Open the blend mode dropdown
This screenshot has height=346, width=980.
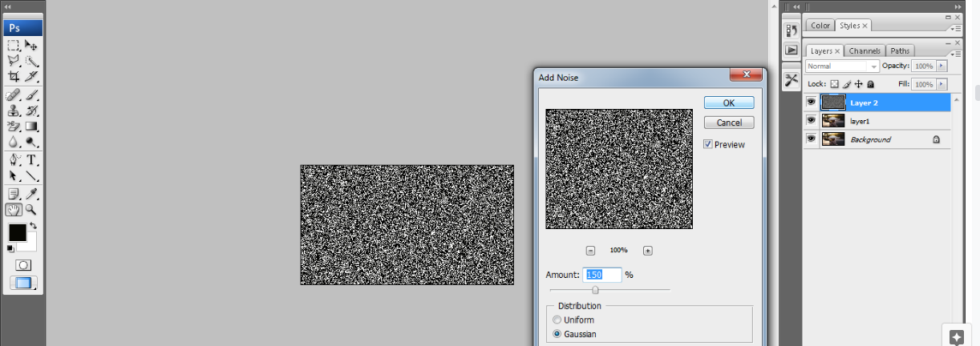(x=842, y=66)
